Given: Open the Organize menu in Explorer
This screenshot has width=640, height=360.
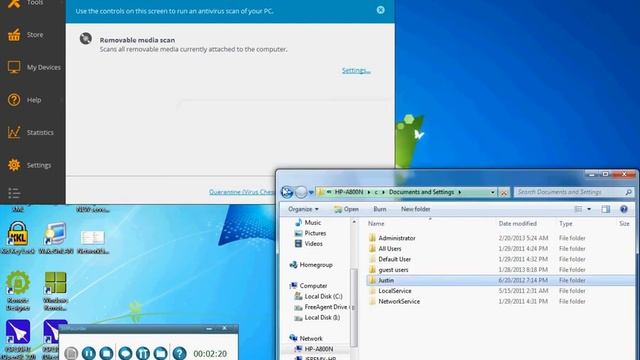Looking at the screenshot, I should pyautogui.click(x=303, y=209).
